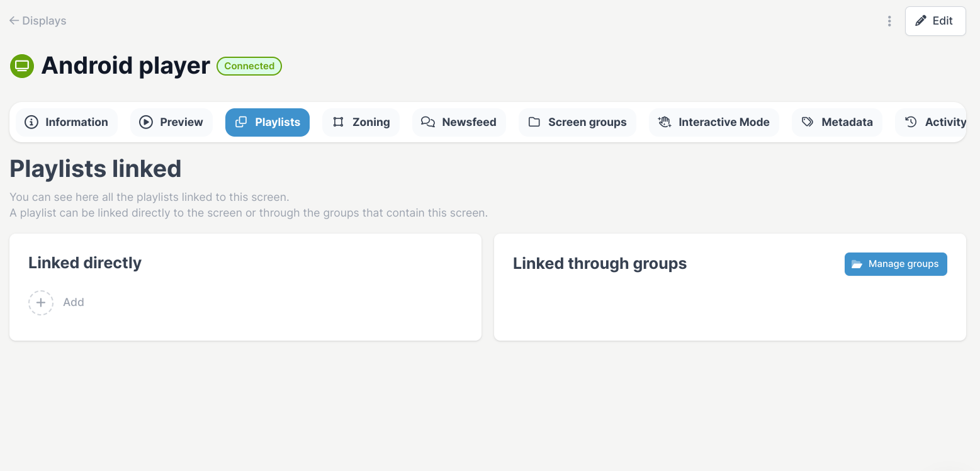Click the Playlists linked heading

click(96, 169)
